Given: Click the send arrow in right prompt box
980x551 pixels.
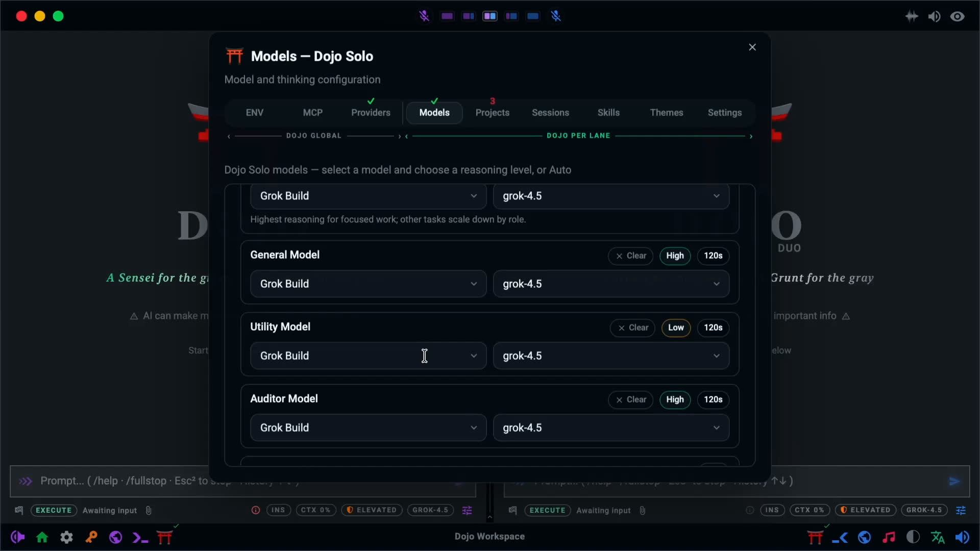Looking at the screenshot, I should click(x=954, y=481).
